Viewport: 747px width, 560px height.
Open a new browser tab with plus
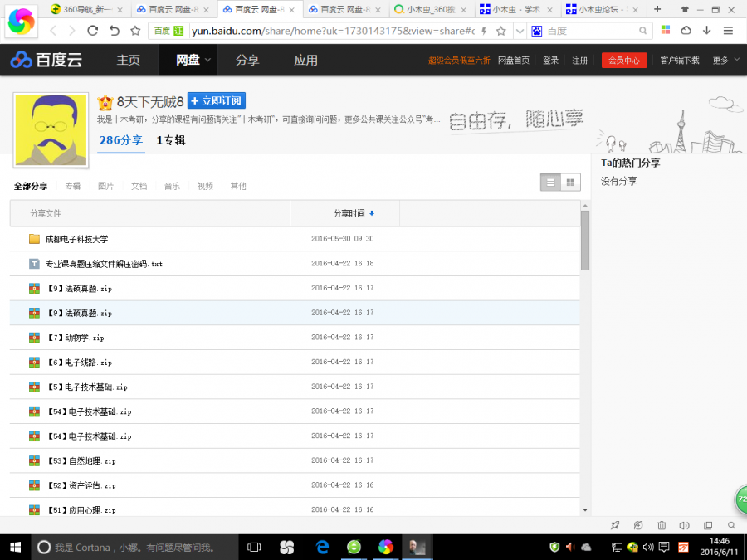coord(657,9)
